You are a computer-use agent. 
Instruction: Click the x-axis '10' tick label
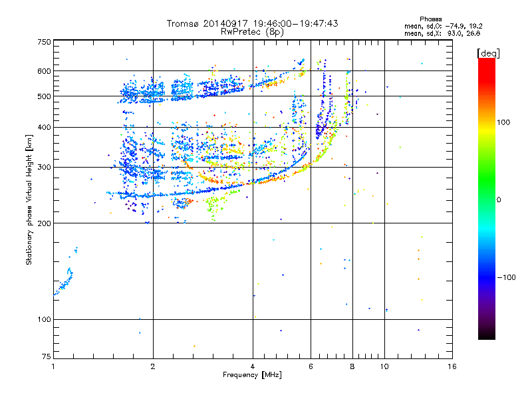pos(384,366)
